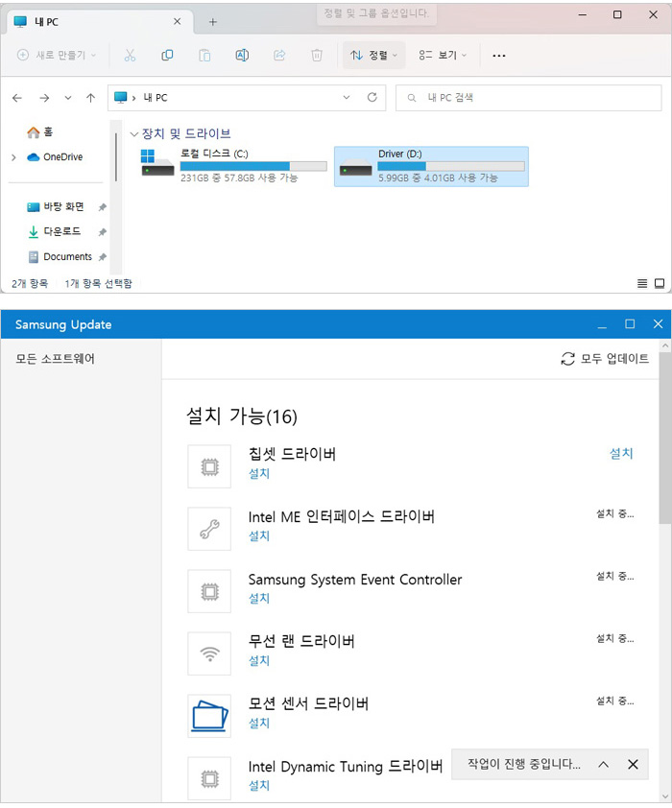
Task: Expand the 작업이 진행 중입니다 progress popup
Action: coord(604,764)
